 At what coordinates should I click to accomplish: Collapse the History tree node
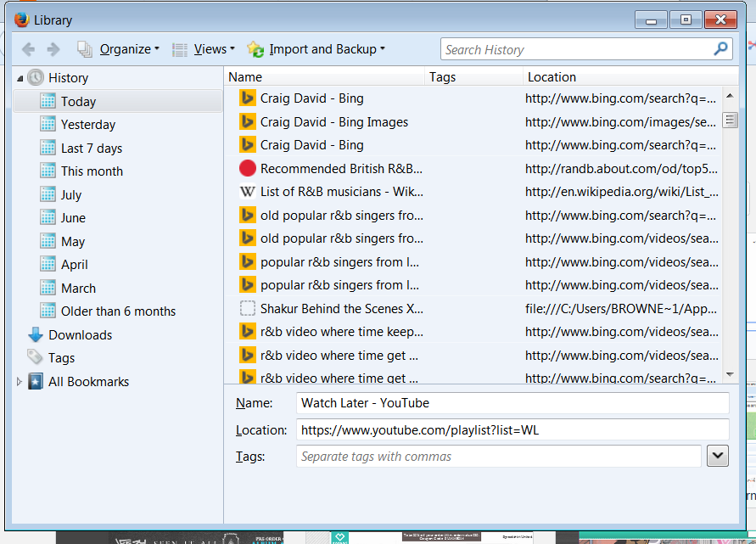tap(20, 78)
